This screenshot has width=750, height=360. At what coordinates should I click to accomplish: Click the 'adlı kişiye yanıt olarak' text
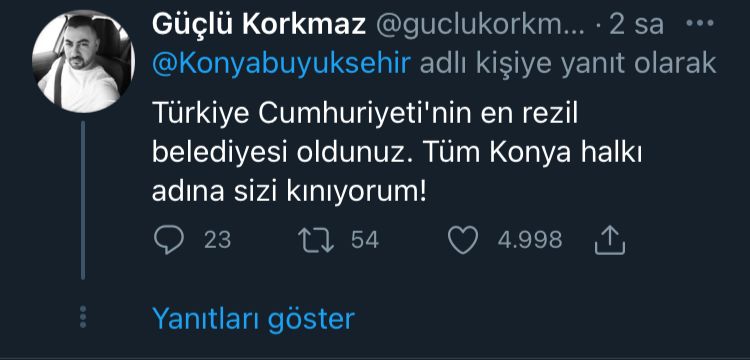[568, 64]
